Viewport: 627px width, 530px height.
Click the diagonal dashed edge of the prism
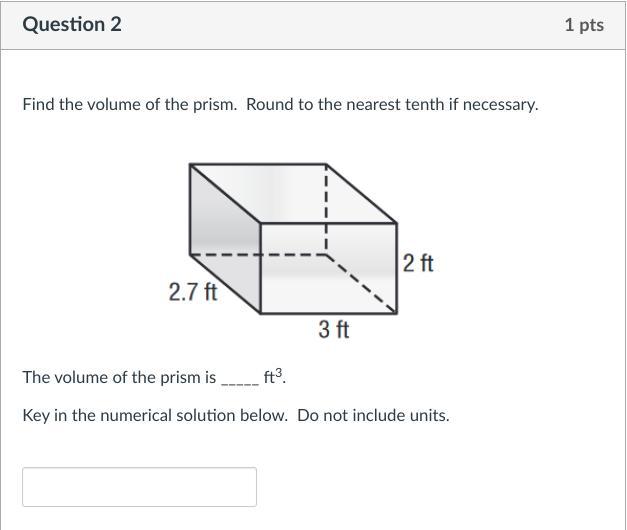click(x=362, y=283)
